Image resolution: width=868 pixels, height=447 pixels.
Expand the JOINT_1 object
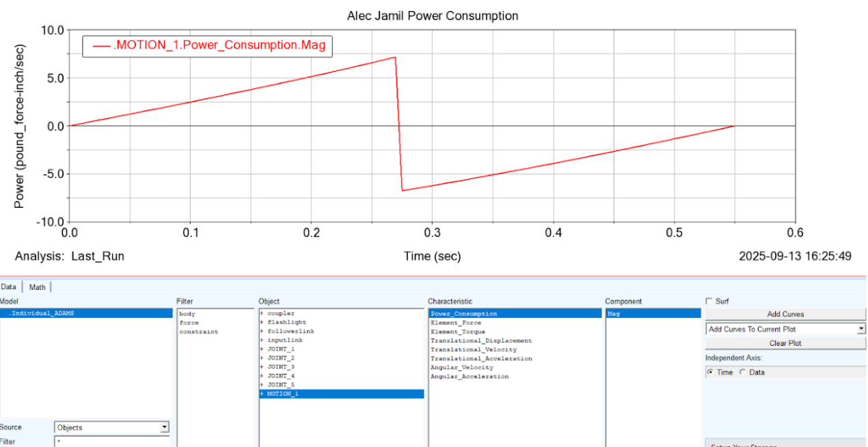[x=262, y=349]
